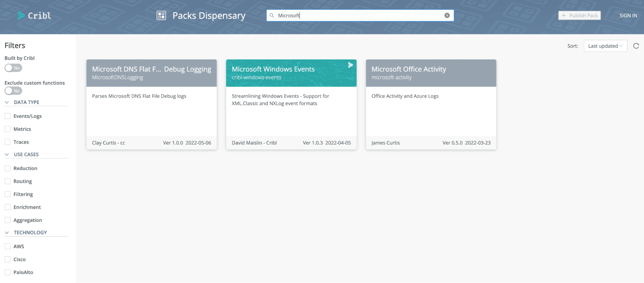
Task: Click the Cribl logo
Action: coord(34,15)
